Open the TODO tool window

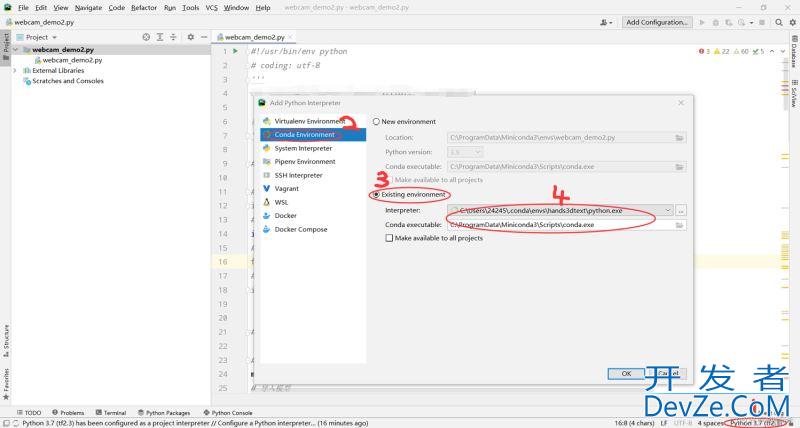click(29, 413)
